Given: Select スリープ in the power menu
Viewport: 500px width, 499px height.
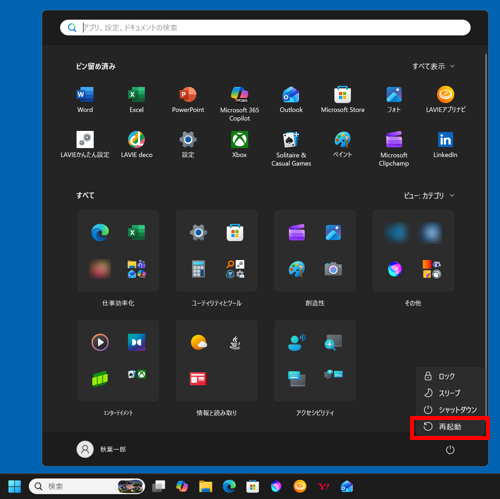Looking at the screenshot, I should (450, 393).
